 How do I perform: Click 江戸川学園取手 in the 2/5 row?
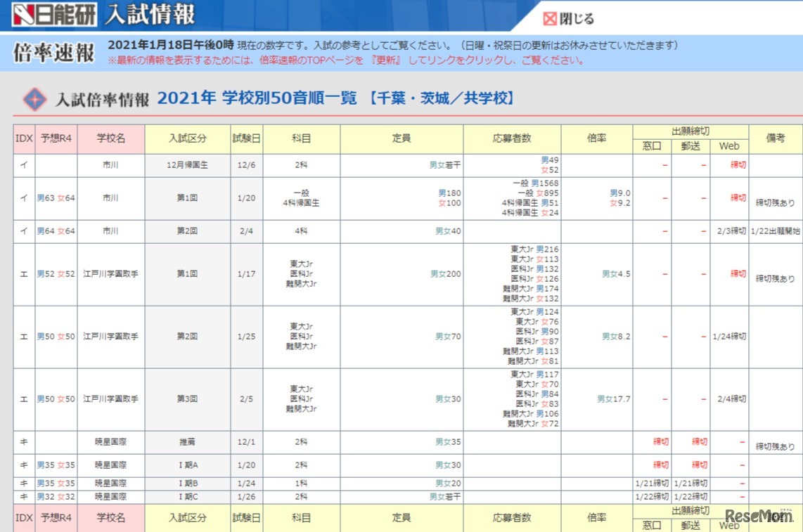(110, 399)
